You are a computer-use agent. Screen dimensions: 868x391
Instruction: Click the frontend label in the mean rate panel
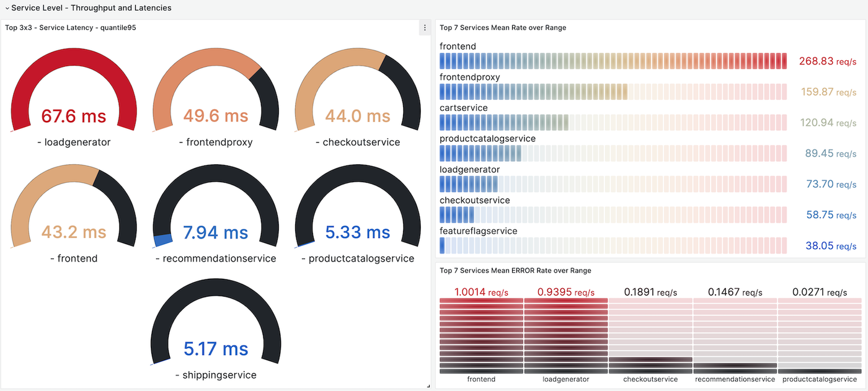click(458, 46)
